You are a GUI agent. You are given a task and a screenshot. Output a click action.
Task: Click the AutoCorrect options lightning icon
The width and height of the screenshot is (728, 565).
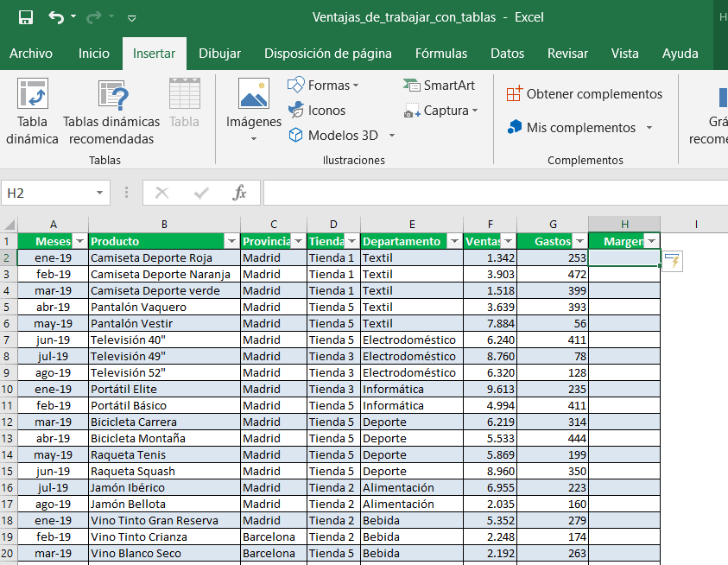[x=672, y=261]
